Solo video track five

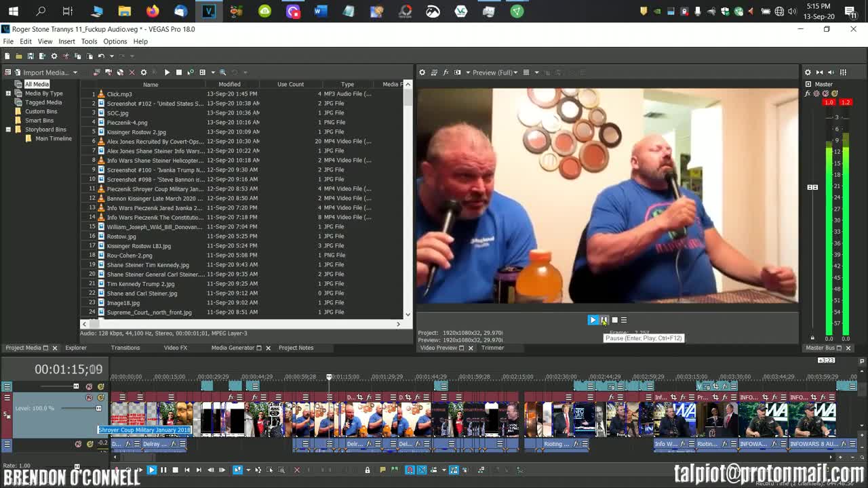(101, 398)
